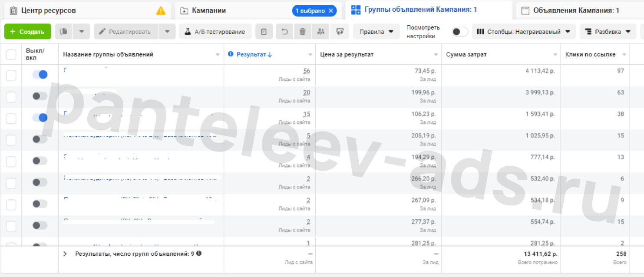Open dropdown arrow beside the duplicate button
This screenshot has width=644, height=277.
pos(81,31)
